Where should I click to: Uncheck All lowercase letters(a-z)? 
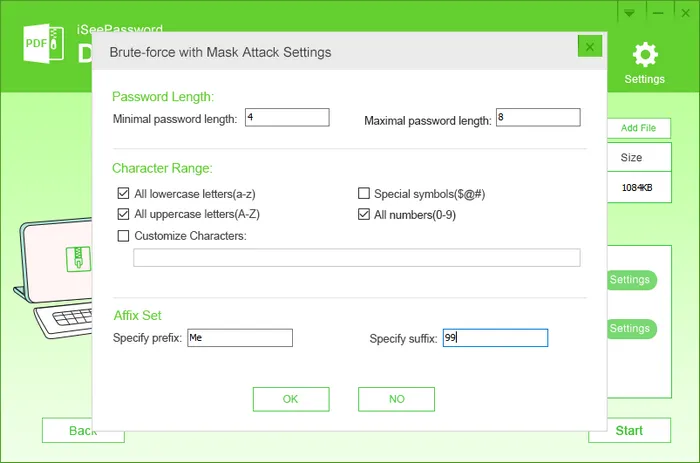pos(123,193)
